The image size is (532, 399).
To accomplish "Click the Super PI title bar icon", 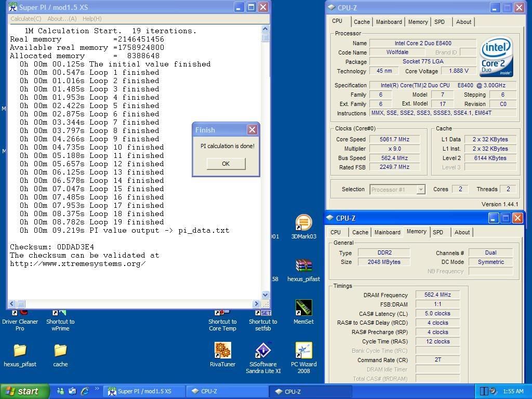I will pos(13,7).
